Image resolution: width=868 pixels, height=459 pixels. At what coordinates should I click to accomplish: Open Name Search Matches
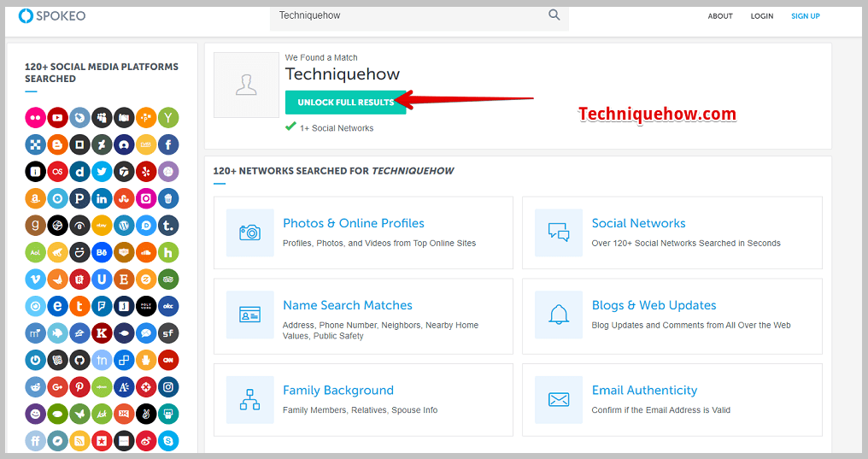[x=363, y=316]
